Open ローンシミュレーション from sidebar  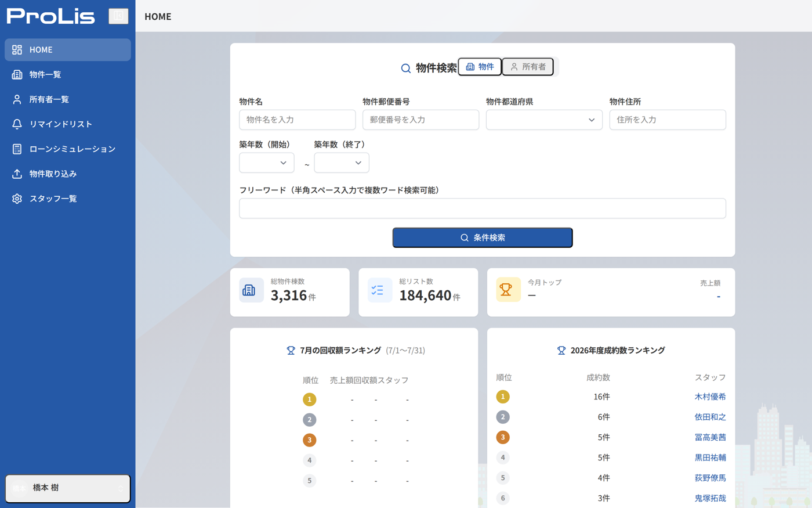[x=68, y=149]
